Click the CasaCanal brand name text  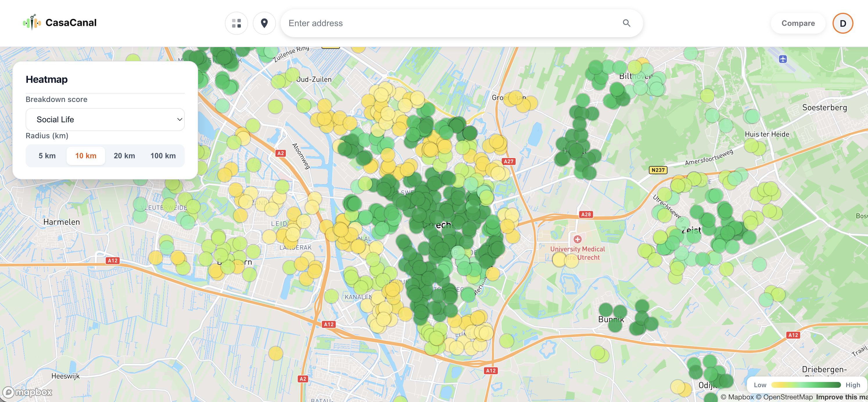click(71, 23)
